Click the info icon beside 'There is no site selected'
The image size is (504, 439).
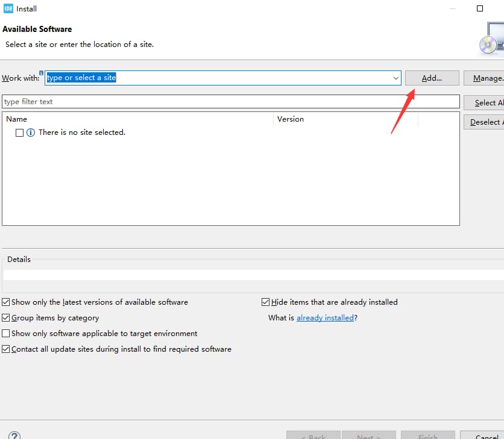tap(31, 132)
